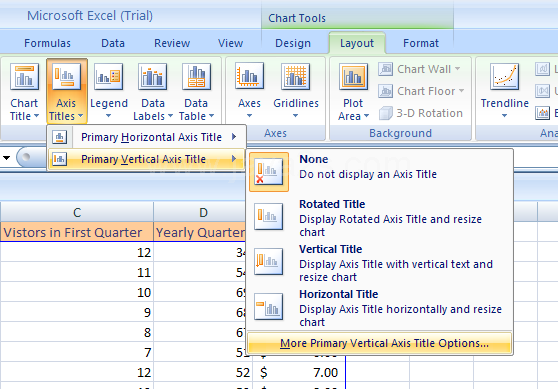Select the cell containing $ 7.00
Screen dimensions: 558x389
point(299,372)
